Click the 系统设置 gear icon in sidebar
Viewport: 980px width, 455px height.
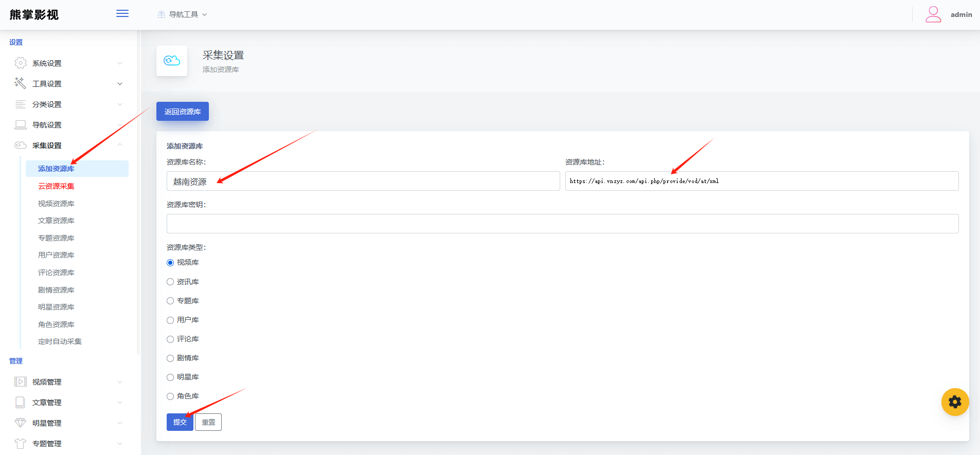[21, 63]
